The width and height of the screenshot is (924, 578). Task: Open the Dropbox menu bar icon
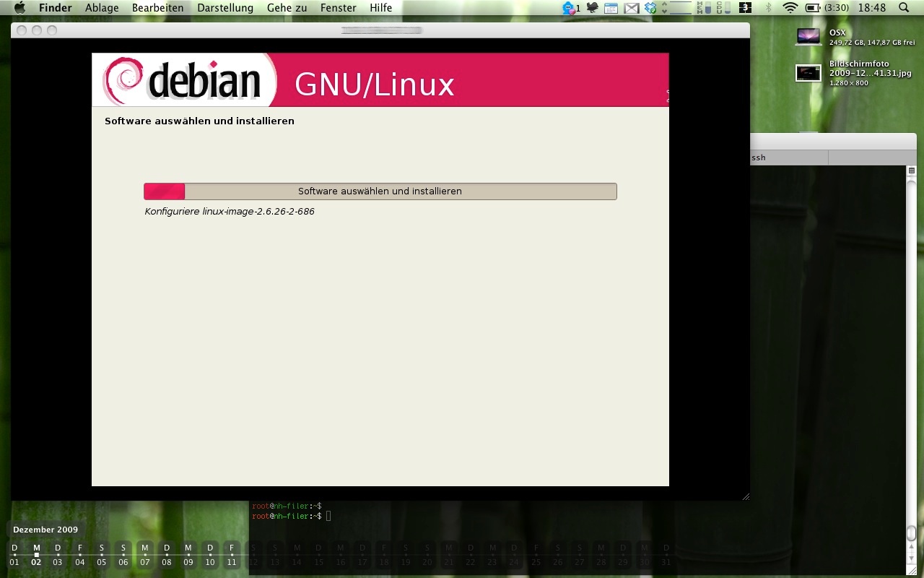click(x=650, y=8)
